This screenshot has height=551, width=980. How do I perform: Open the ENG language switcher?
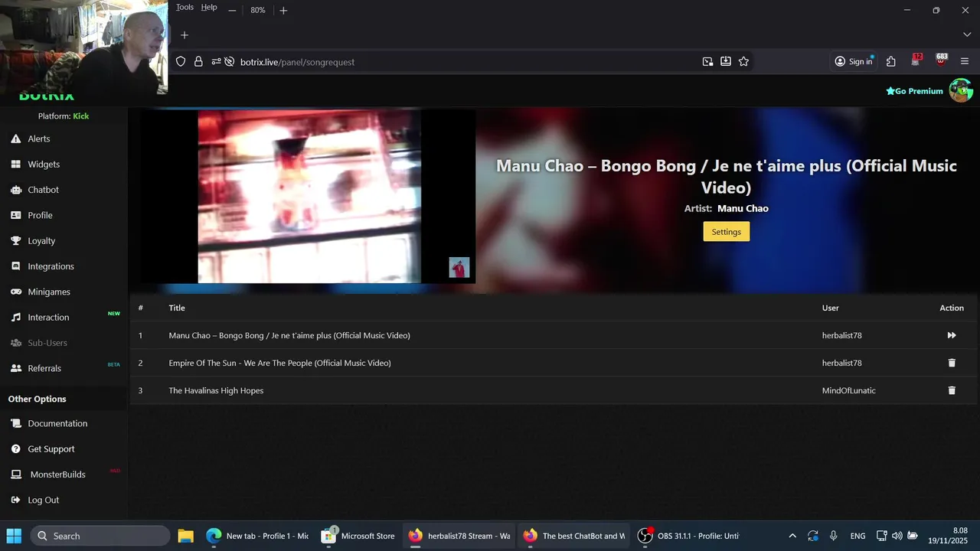[x=857, y=536]
